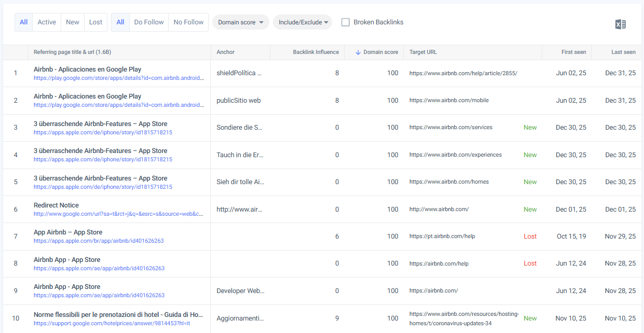Click the 'Tauch in die Er…' anchor text
Viewport: 644px width, 333px height.
240,155
